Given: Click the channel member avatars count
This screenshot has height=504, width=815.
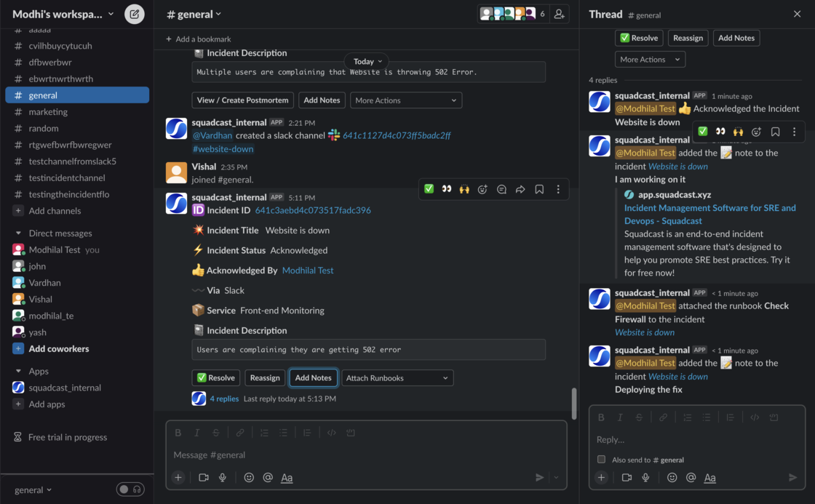Looking at the screenshot, I should point(512,14).
